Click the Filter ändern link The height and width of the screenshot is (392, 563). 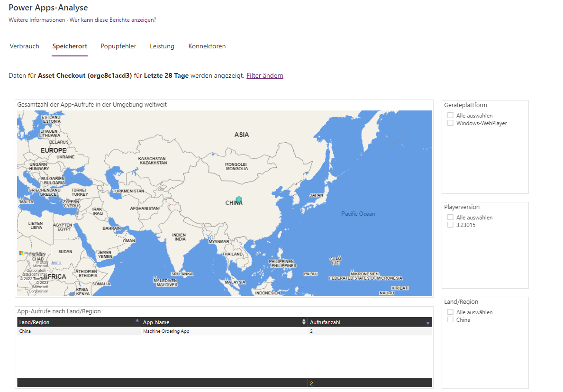pyautogui.click(x=265, y=75)
